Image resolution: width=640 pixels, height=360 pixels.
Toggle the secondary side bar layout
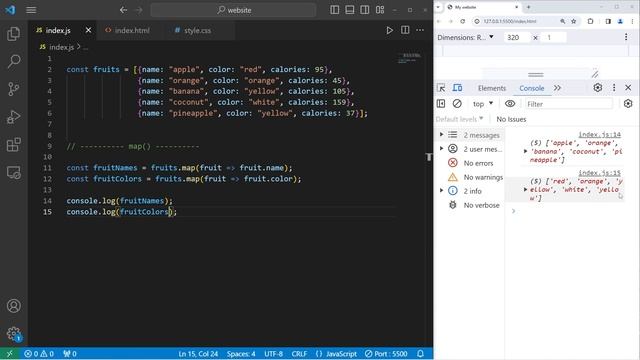point(364,10)
